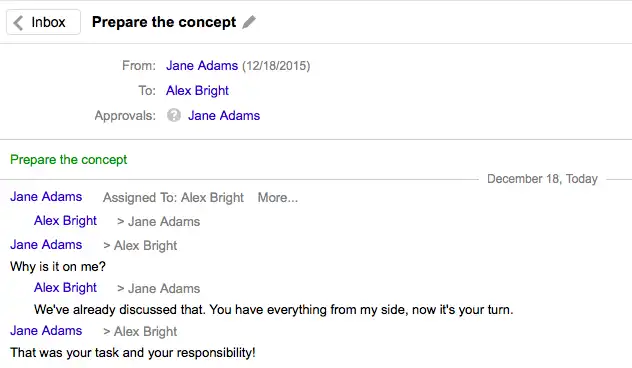
Task: Click the back chevron arrow icon
Action: coord(18,23)
